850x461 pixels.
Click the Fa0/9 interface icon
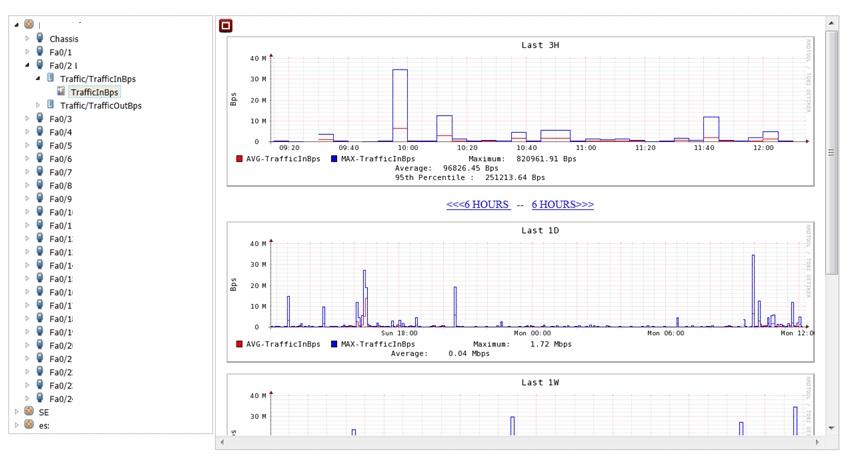click(40, 198)
